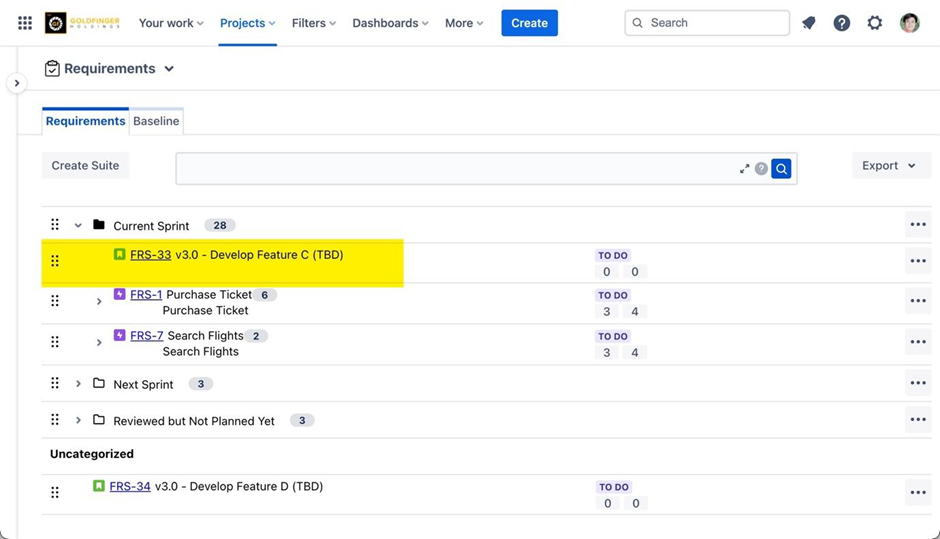Open the FRS-34 issue link
The height and width of the screenshot is (539, 940).
(x=130, y=487)
